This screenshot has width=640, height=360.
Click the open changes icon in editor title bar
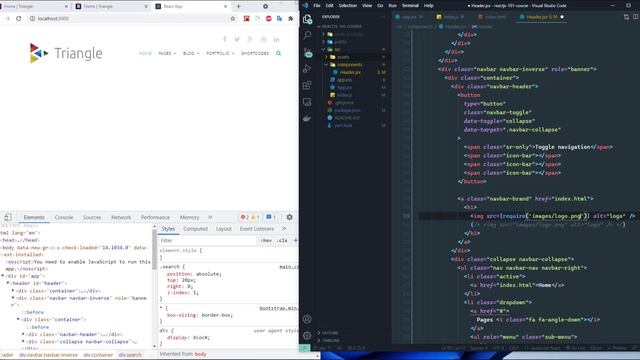626,17
